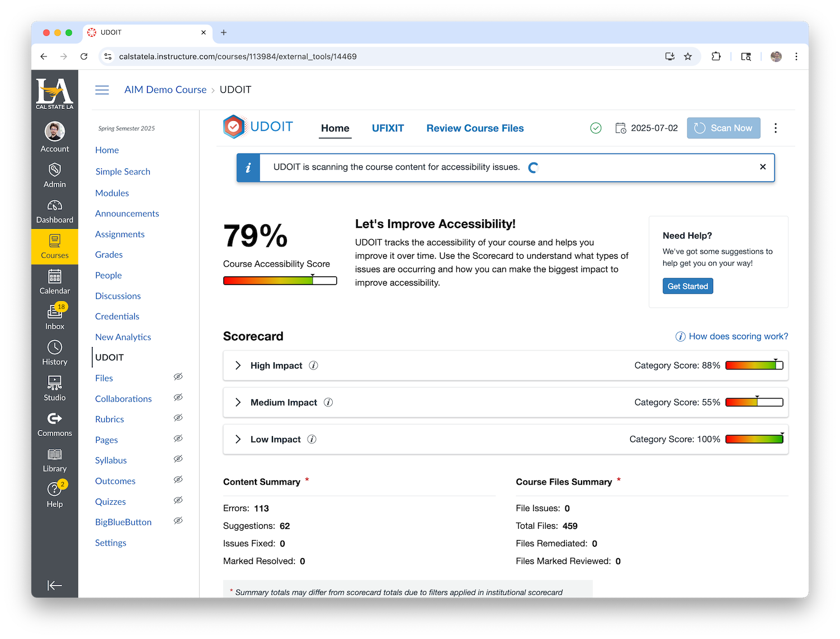Expand the High Impact scorecard section

238,366
